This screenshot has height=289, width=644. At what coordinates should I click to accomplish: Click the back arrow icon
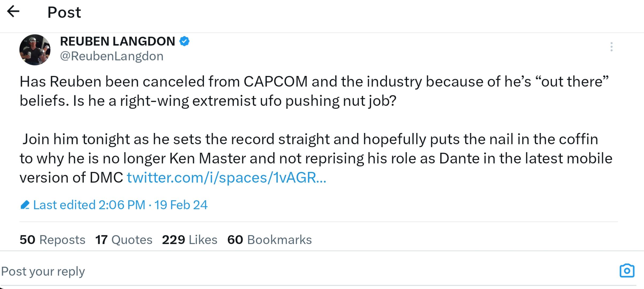13,12
